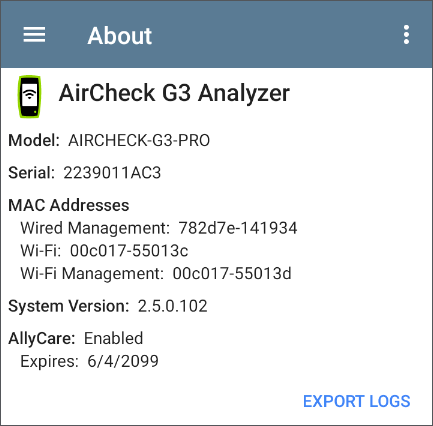The image size is (433, 426).
Task: Select the AirCheck G3 Analyzer heading
Action: [174, 93]
